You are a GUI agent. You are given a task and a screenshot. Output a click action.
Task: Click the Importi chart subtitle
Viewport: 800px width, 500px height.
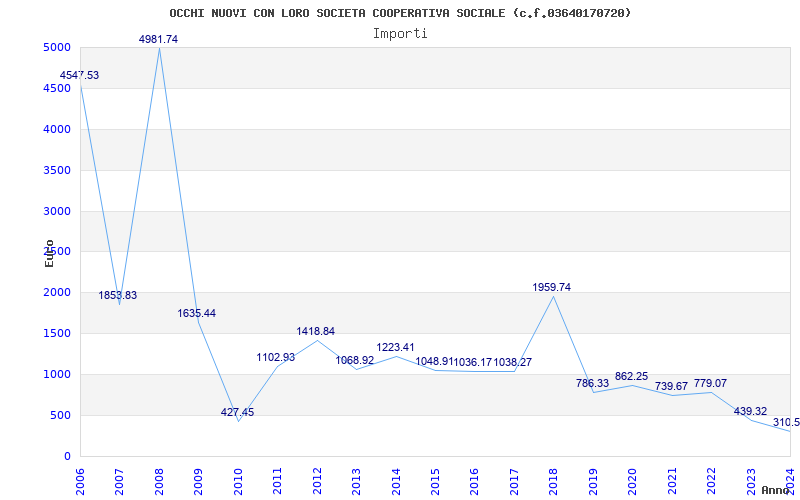pyautogui.click(x=400, y=33)
